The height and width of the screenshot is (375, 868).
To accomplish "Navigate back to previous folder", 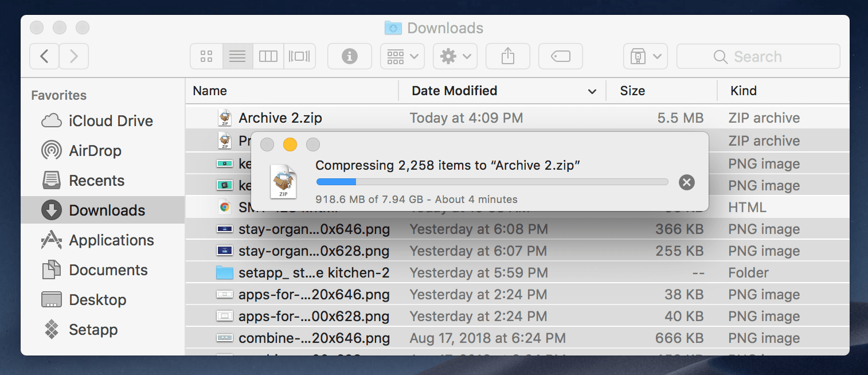I will click(x=44, y=56).
